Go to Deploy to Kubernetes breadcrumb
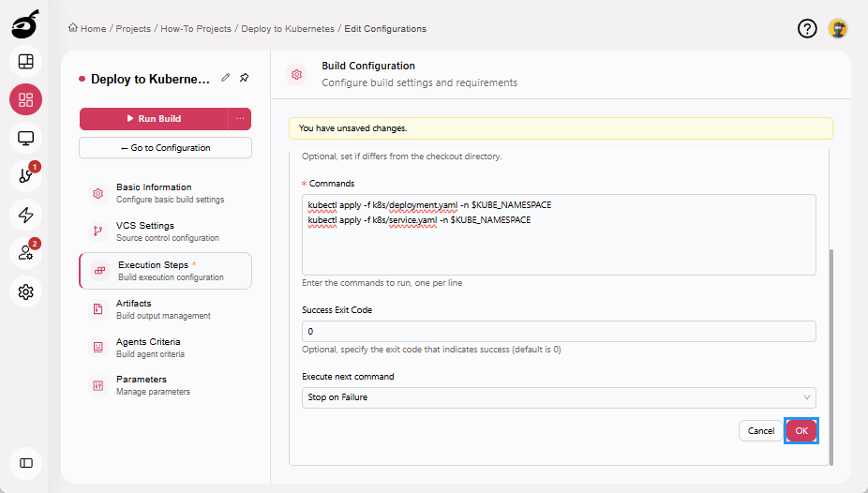The width and height of the screenshot is (868, 493). pyautogui.click(x=288, y=29)
